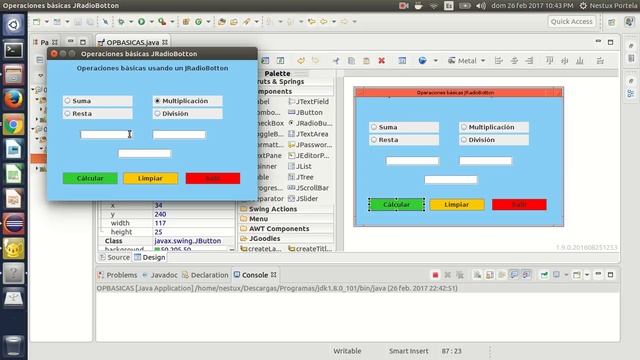Screen dimensions: 640x360
Task: Open dropdown arrow next to Debug button
Action: [x=131, y=22]
